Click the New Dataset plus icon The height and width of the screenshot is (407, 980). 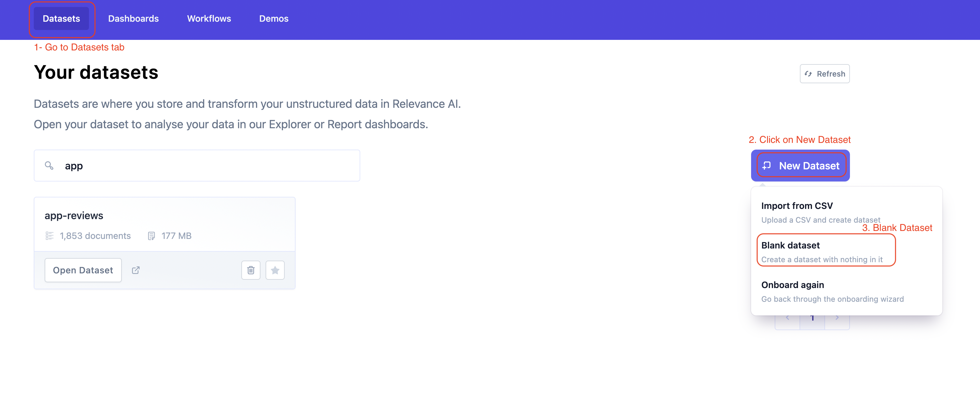[767, 165]
